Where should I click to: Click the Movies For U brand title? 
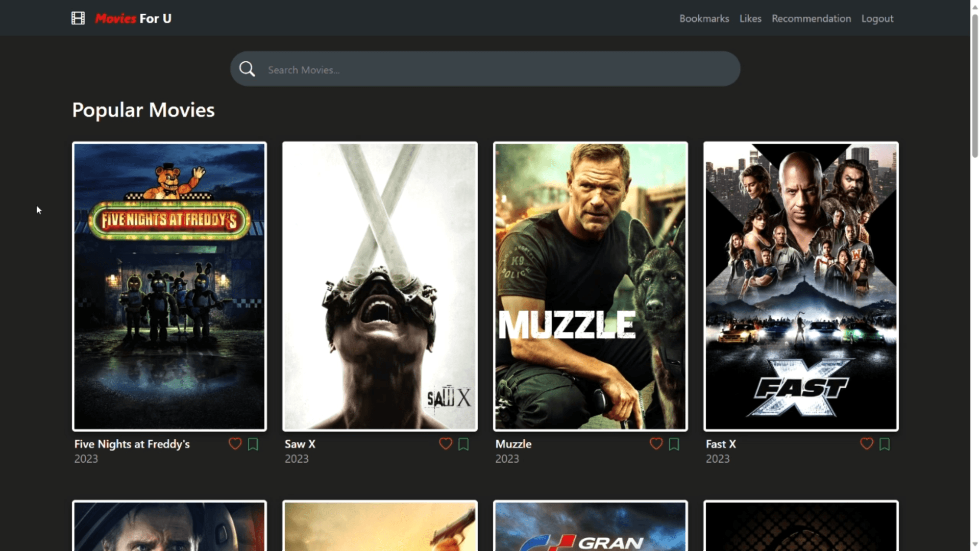[x=133, y=18]
